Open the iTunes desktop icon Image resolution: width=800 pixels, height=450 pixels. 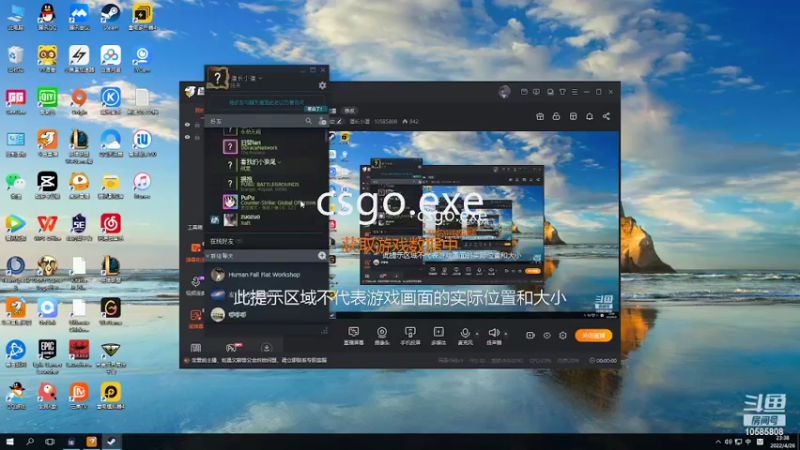point(142,184)
